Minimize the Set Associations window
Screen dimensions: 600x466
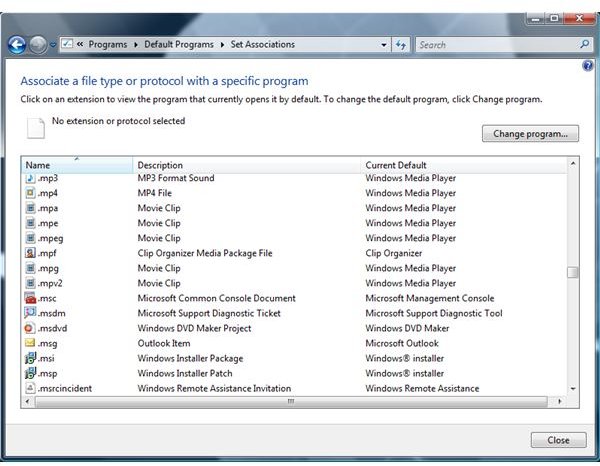[536, 18]
